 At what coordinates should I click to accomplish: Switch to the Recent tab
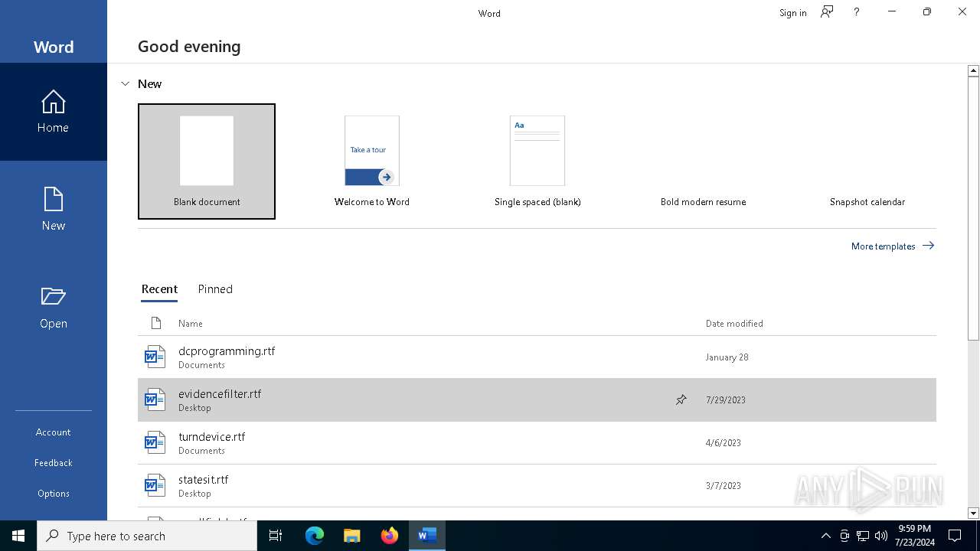(159, 289)
